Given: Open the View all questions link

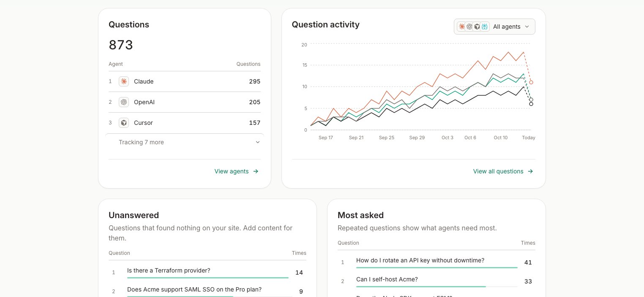Looking at the screenshot, I should [x=503, y=171].
